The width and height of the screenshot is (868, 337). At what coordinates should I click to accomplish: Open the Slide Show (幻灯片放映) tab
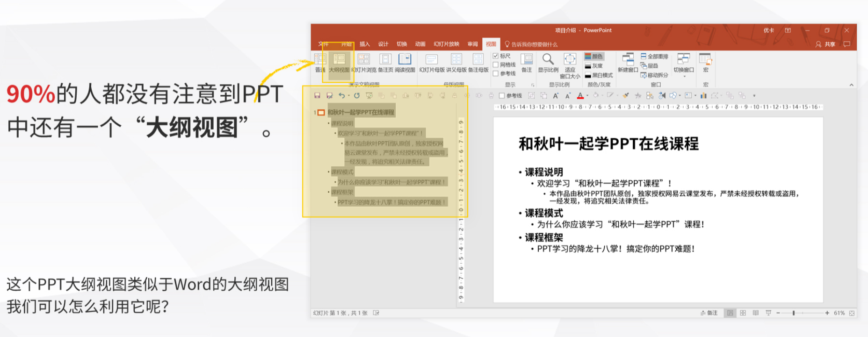pos(447,44)
